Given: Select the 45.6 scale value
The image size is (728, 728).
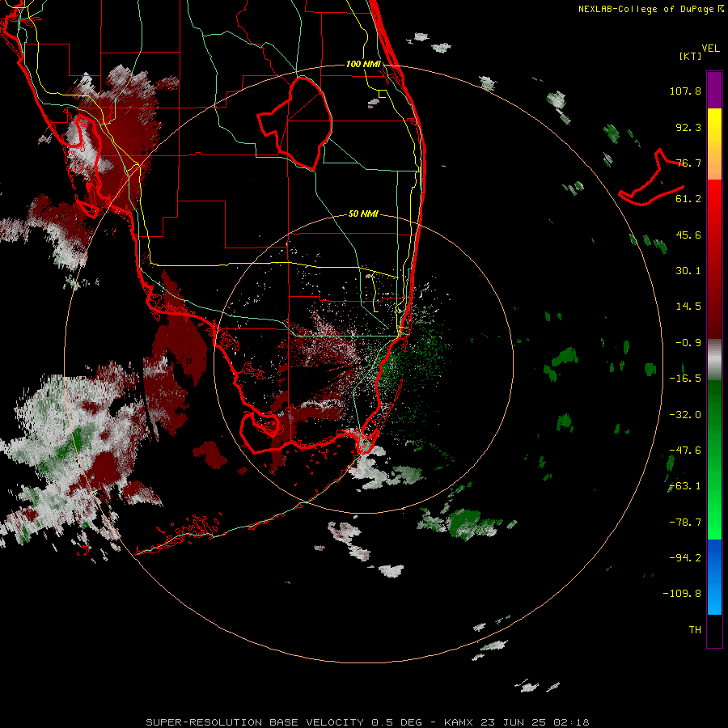Looking at the screenshot, I should pyautogui.click(x=688, y=235).
